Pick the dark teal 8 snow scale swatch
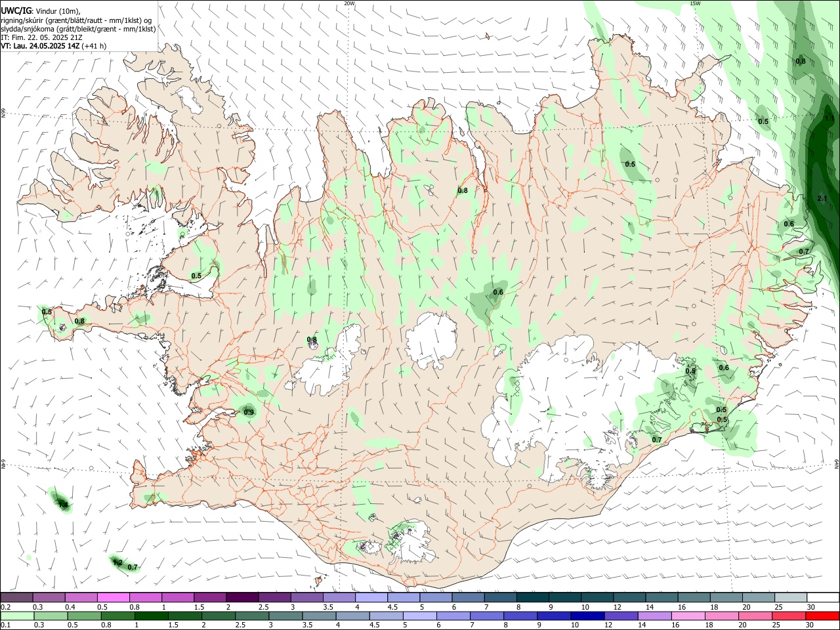This screenshot has height=630, width=840. click(533, 597)
